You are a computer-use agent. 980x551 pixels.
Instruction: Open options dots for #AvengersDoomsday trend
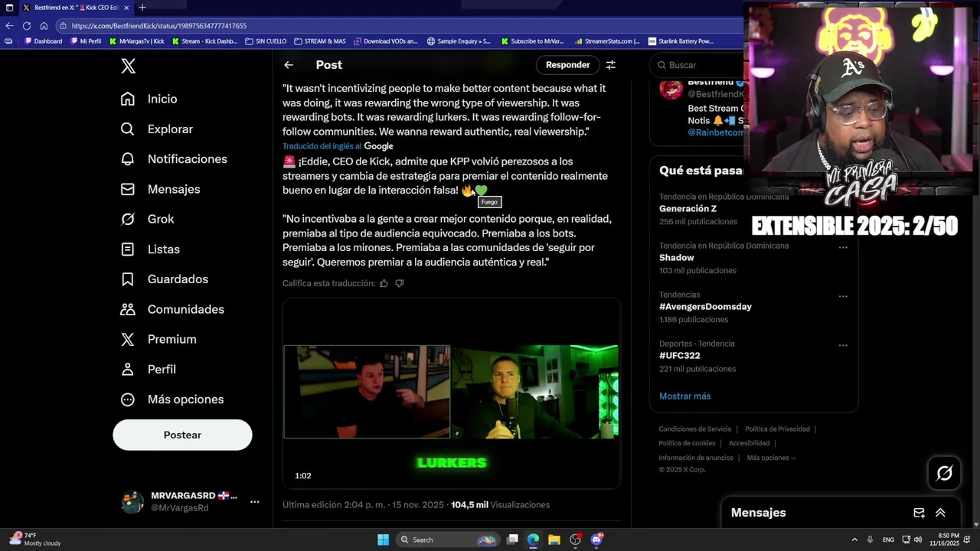(843, 296)
